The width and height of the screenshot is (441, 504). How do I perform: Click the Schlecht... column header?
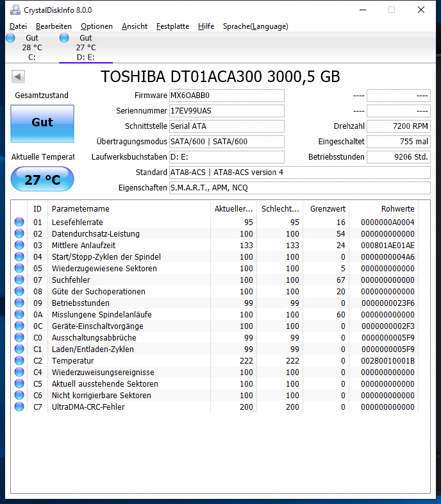(280, 209)
